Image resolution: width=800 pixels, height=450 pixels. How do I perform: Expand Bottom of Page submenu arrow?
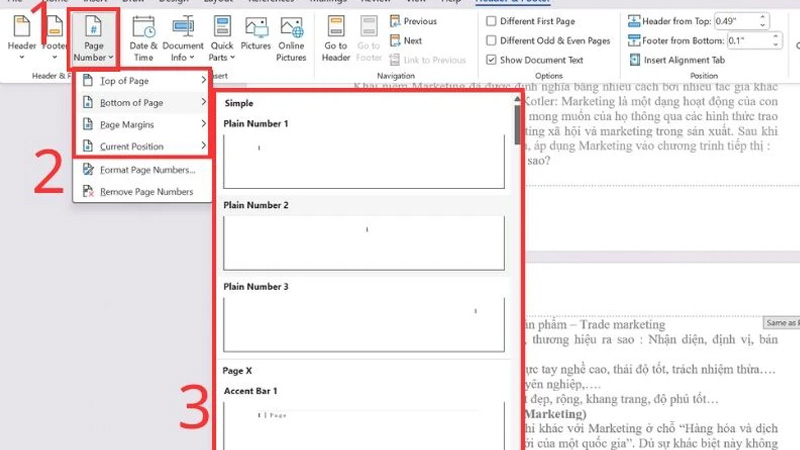(x=203, y=102)
